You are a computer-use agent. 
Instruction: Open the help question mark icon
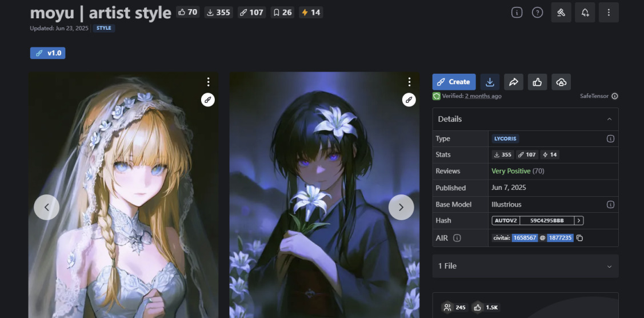pos(537,13)
